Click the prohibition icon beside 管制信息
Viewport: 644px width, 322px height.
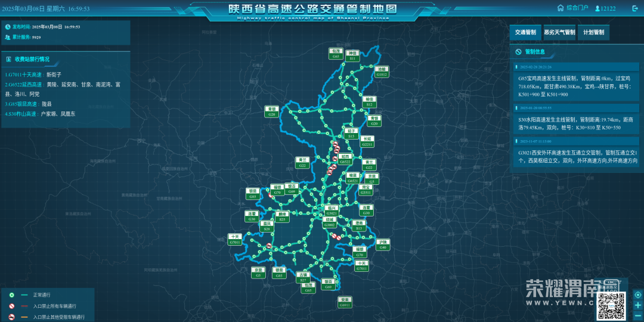(x=518, y=52)
